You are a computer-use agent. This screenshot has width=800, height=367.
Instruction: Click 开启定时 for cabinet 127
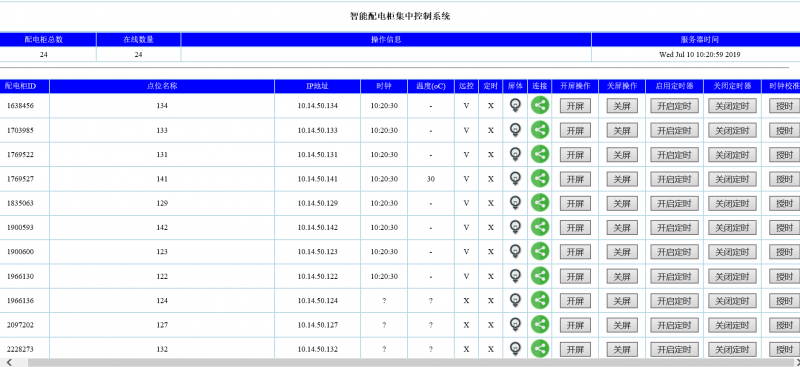tap(674, 325)
